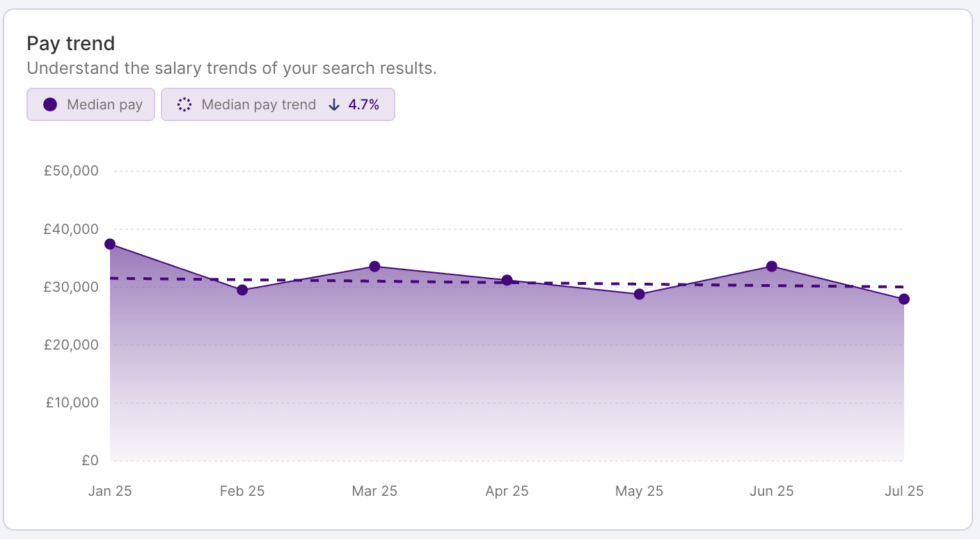This screenshot has width=980, height=539.
Task: Click the salary trends subtitle text
Action: coord(232,69)
